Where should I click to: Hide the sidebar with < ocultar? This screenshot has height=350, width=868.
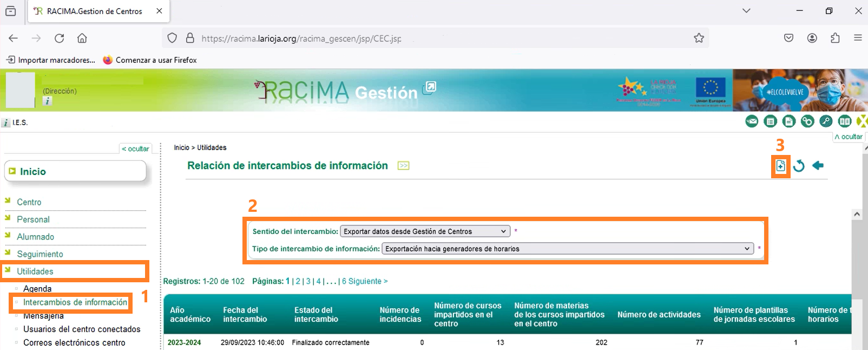point(135,149)
